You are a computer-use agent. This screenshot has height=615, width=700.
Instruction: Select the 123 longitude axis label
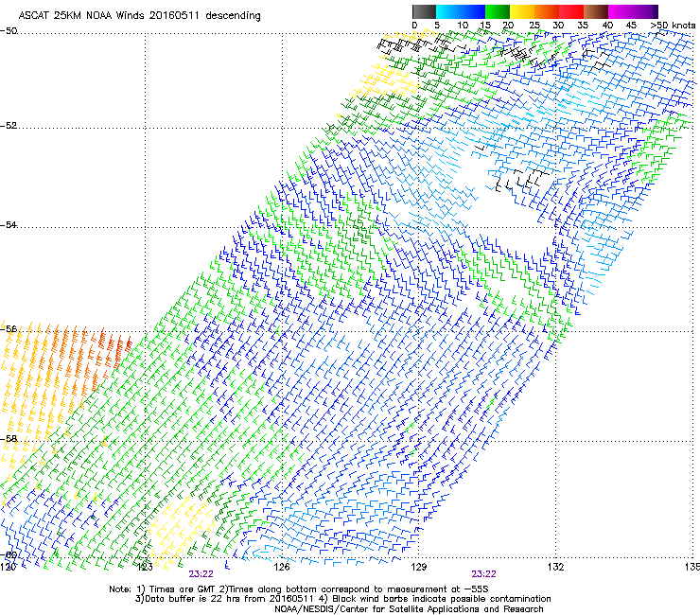click(x=145, y=567)
